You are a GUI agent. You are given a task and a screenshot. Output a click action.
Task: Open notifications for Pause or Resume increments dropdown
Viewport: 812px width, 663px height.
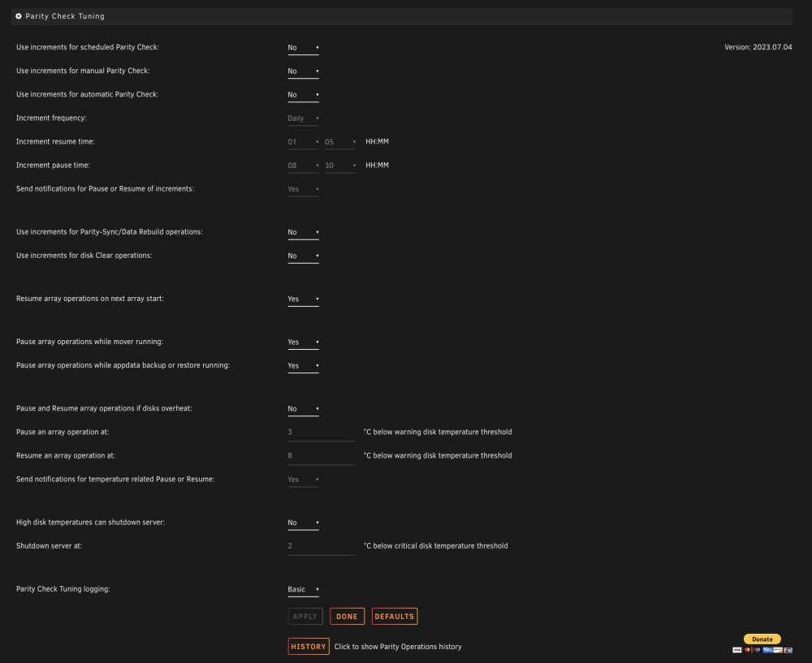coord(304,189)
